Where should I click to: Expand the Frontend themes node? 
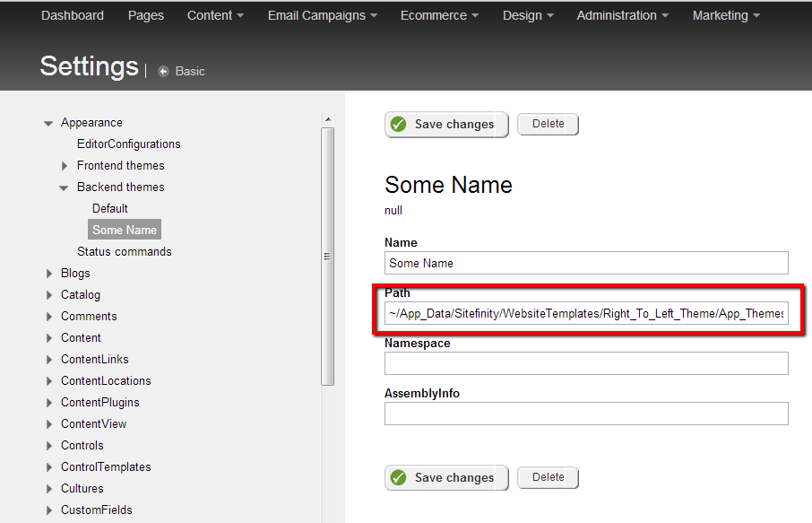[65, 166]
